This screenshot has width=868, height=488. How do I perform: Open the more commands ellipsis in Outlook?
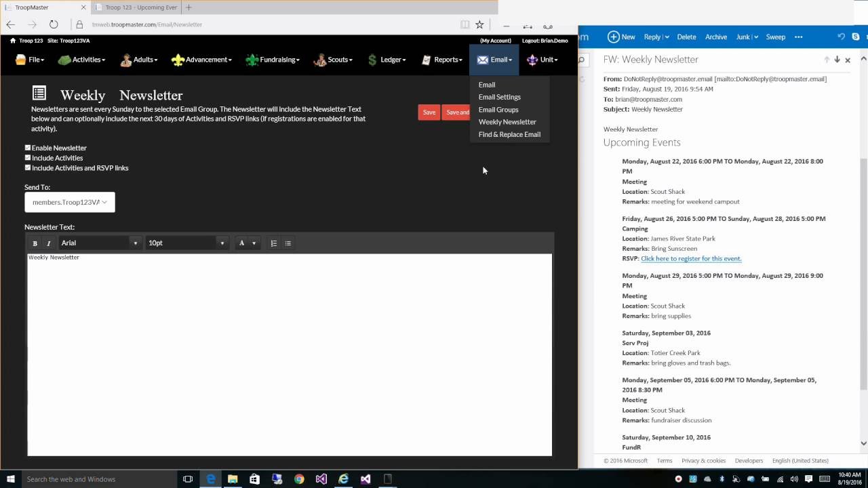point(798,37)
